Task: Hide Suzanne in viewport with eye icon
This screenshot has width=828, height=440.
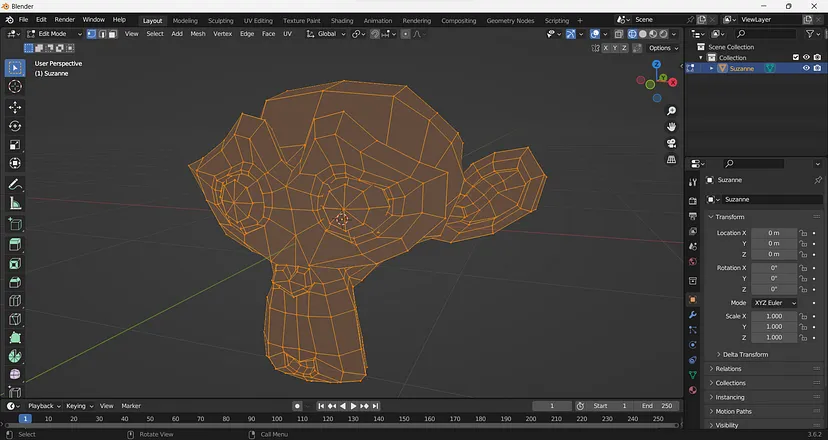Action: (806, 68)
